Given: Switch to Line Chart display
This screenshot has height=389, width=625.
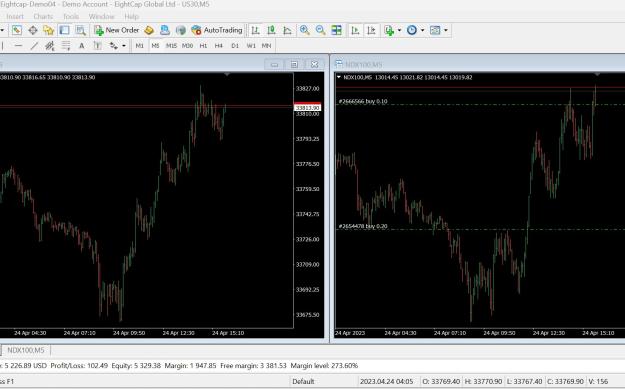Looking at the screenshot, I should click(x=287, y=30).
